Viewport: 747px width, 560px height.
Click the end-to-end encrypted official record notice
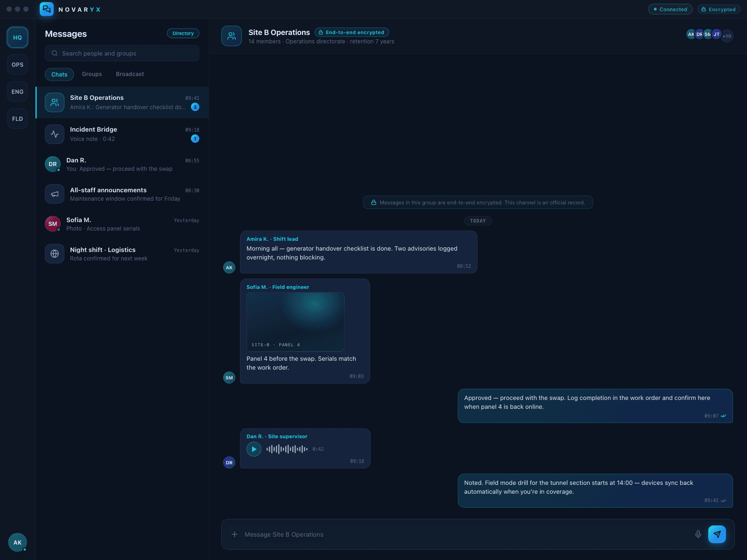(x=478, y=203)
